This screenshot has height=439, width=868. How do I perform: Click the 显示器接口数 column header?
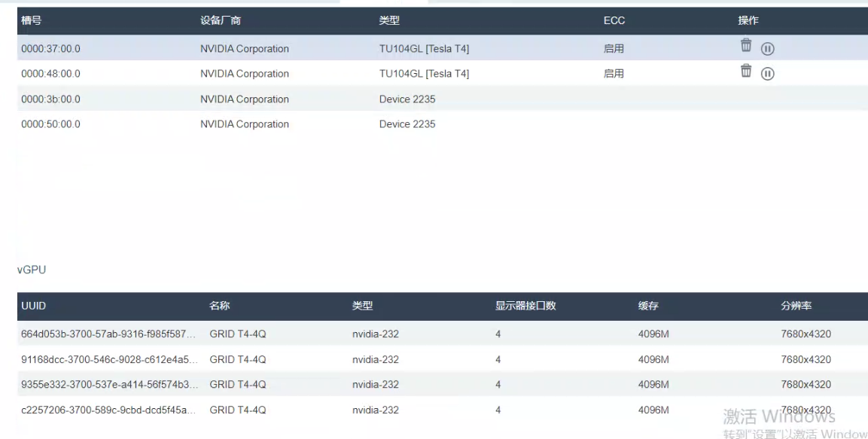(525, 306)
